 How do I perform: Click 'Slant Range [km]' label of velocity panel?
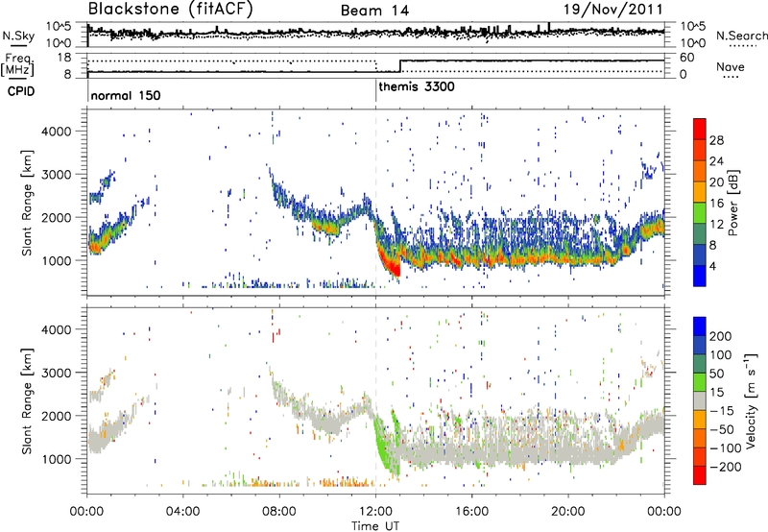(27, 400)
